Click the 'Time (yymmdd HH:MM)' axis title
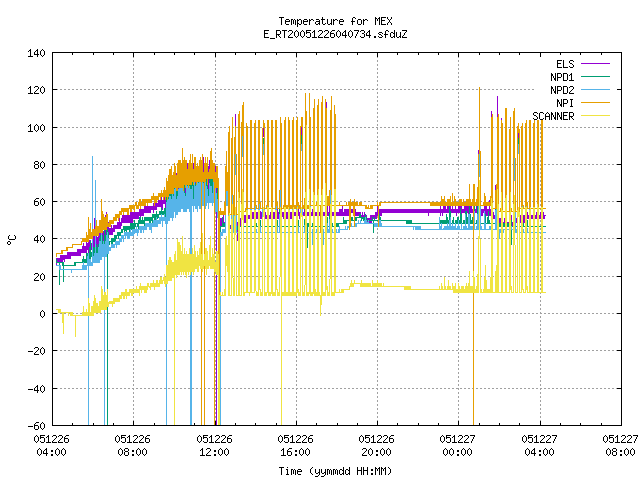The width and height of the screenshot is (640, 480). pos(335,471)
